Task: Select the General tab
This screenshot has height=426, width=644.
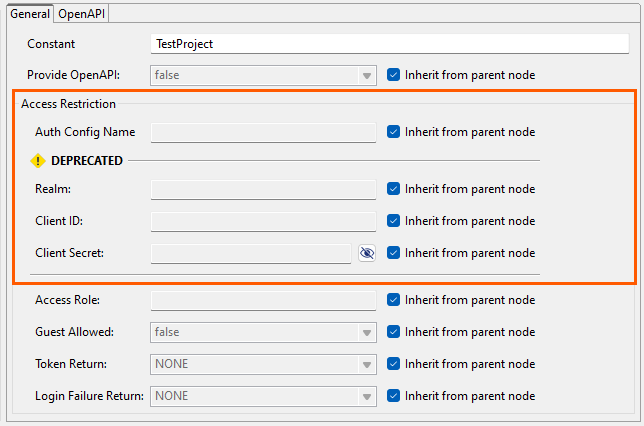Action: (x=29, y=14)
